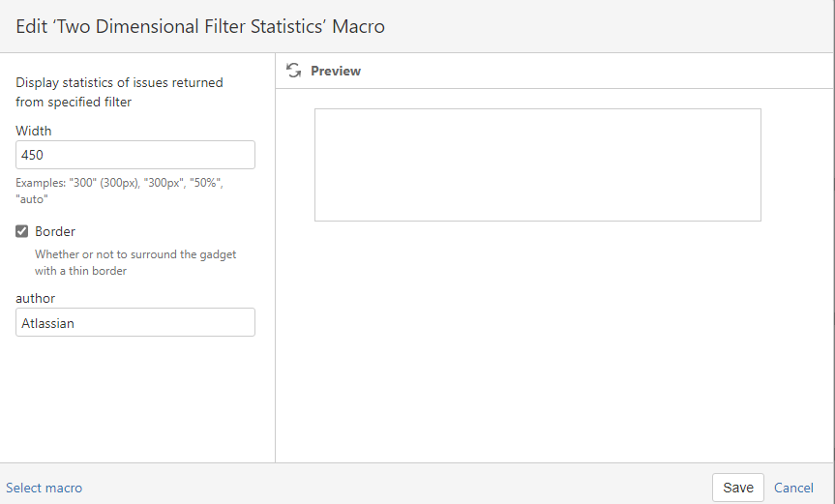Click the 'Whether or not to surround' description
Image resolution: width=835 pixels, height=504 pixels.
[135, 262]
